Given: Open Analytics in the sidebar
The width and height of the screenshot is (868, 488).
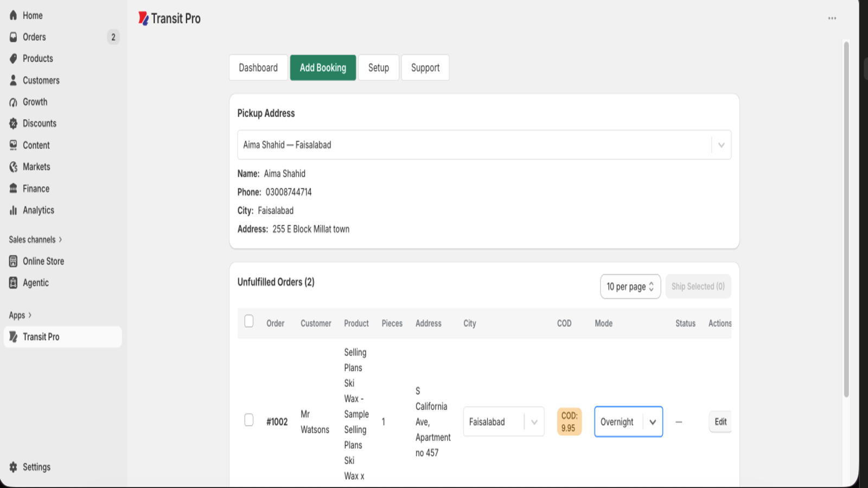Looking at the screenshot, I should (39, 210).
